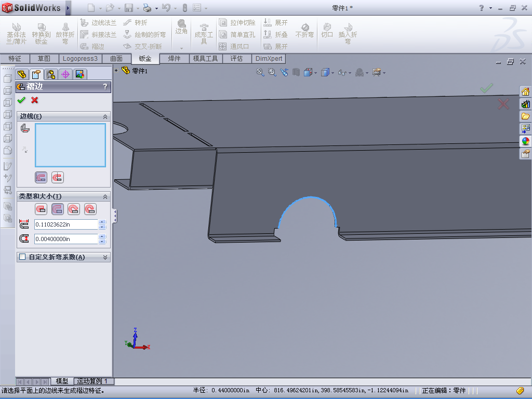
Task: Click the Sketched Bend (绘制的折弯) tool
Action: tap(144, 35)
